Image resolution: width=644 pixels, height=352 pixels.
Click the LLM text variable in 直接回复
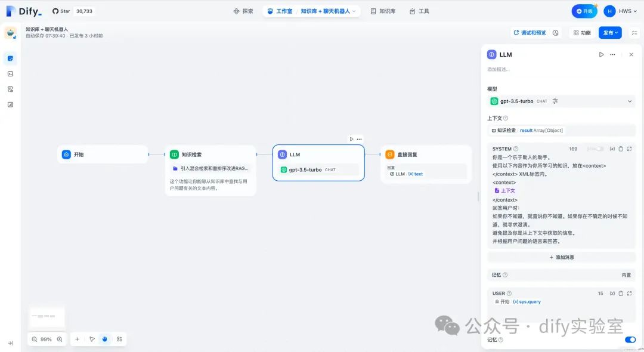(x=406, y=174)
